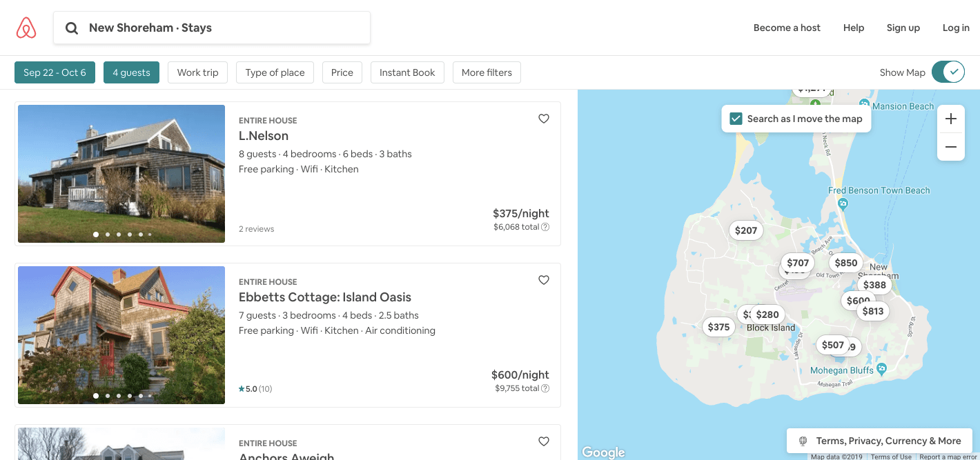980x460 pixels.
Task: Open the Type of place dropdown
Action: [275, 72]
